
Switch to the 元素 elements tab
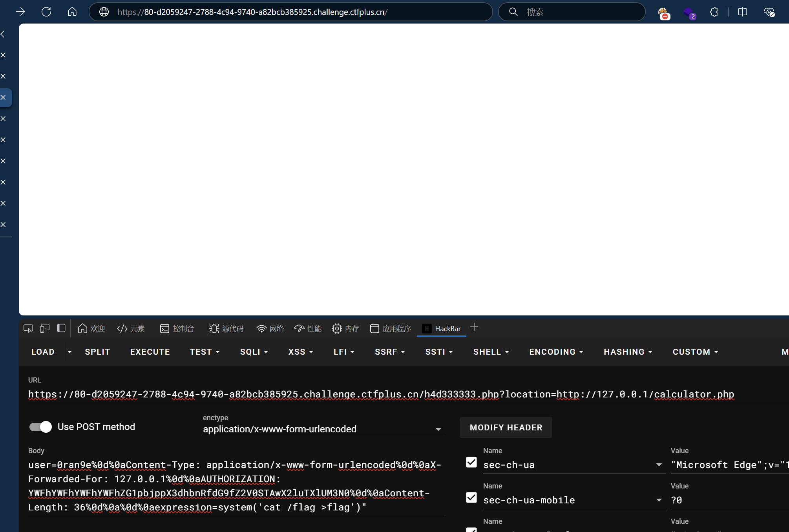pyautogui.click(x=131, y=328)
